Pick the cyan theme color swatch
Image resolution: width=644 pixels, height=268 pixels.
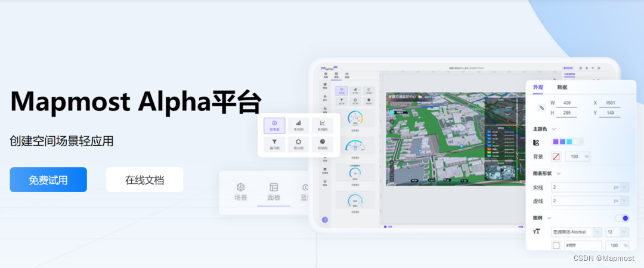pos(569,142)
